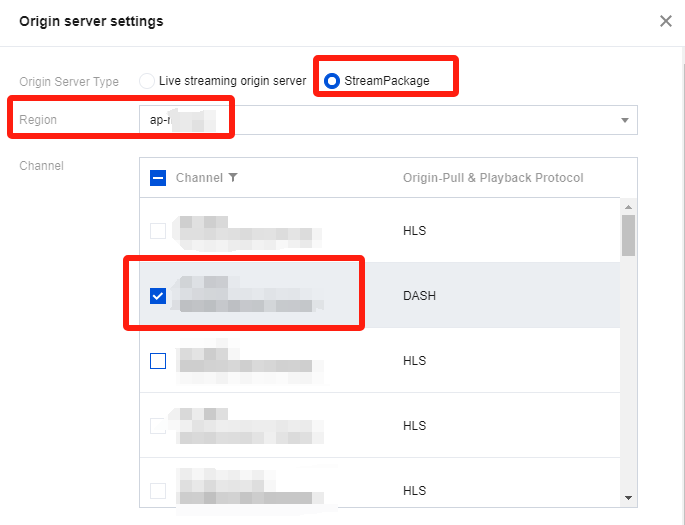This screenshot has width=685, height=525.
Task: Click the scroll up arrow of channel list
Action: (x=628, y=207)
